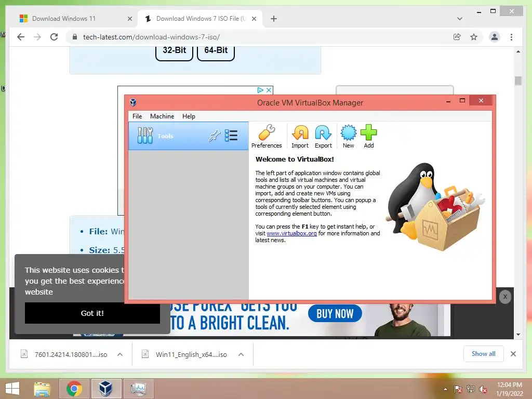The image size is (532, 399).
Task: Click Show all downloads
Action: click(x=484, y=354)
